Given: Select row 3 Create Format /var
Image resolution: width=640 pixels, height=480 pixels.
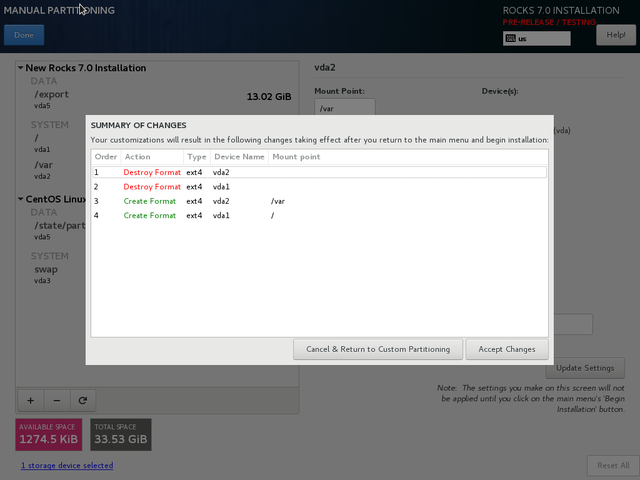Looking at the screenshot, I should tap(318, 201).
